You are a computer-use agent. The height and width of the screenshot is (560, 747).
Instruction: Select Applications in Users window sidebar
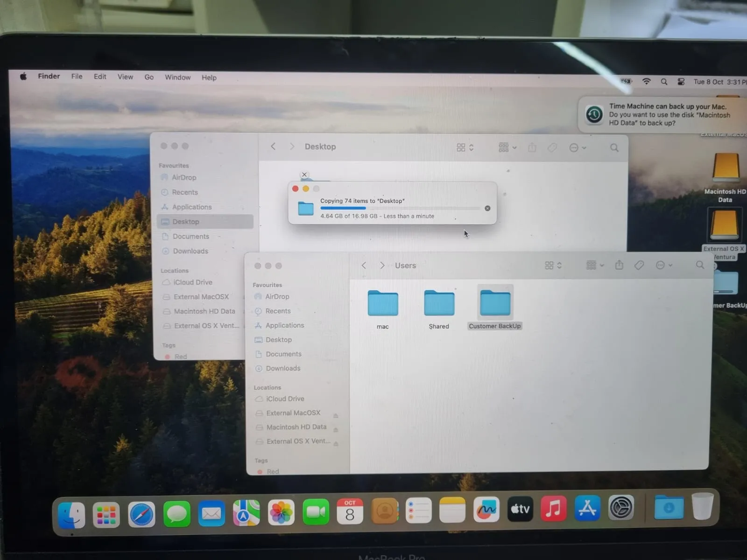coord(284,325)
